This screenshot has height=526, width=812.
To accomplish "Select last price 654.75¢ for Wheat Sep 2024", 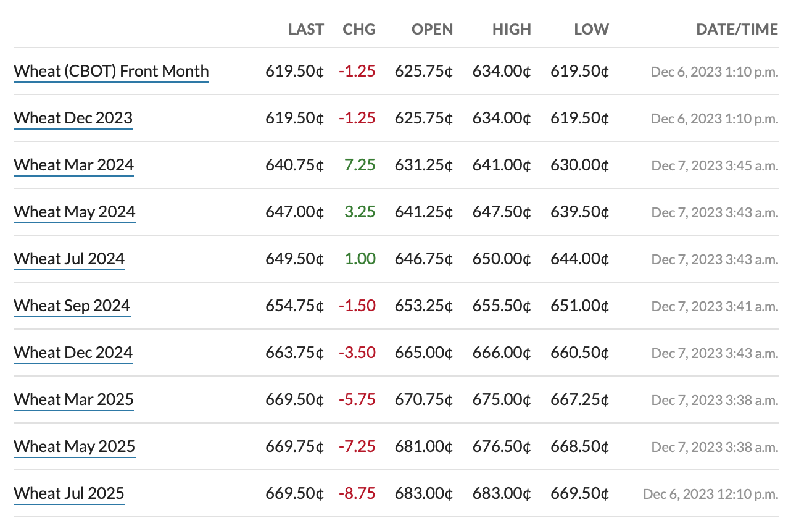I will pos(295,306).
